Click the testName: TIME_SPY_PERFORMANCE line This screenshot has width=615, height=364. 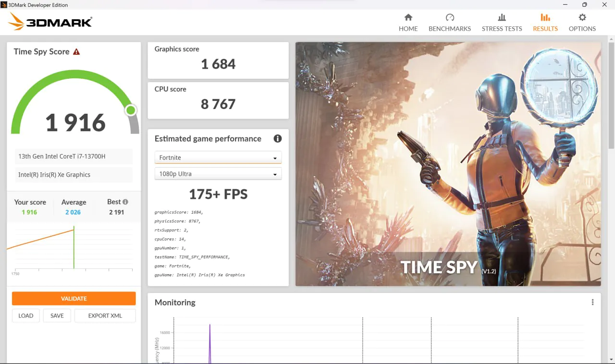[x=192, y=257]
